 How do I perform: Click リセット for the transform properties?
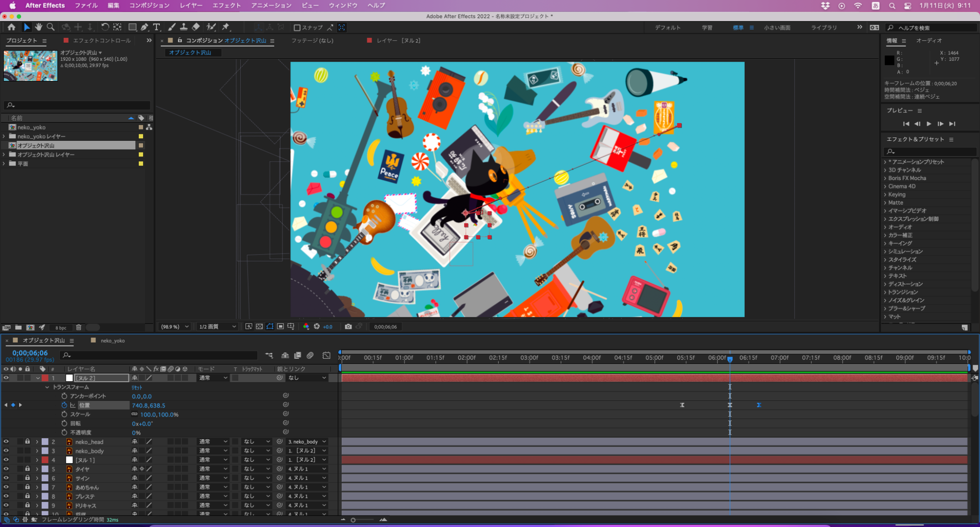click(137, 388)
